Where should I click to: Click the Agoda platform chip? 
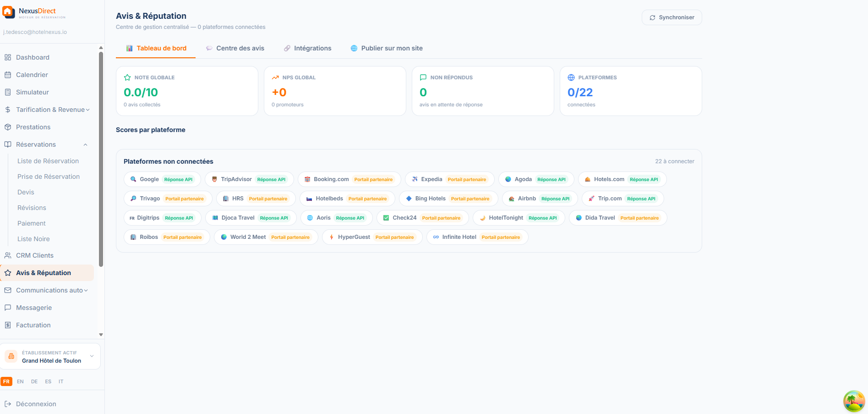536,179
